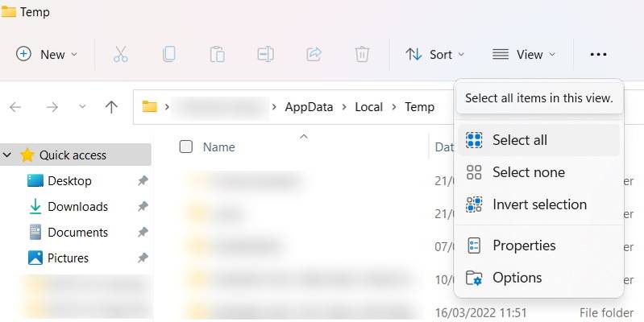Open the See more three-dots menu
This screenshot has height=322, width=644.
(597, 54)
